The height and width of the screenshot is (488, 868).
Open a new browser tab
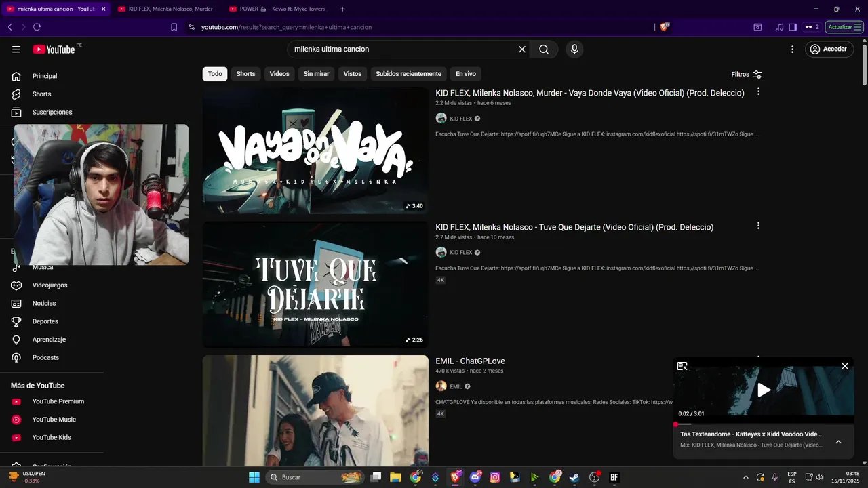[342, 9]
